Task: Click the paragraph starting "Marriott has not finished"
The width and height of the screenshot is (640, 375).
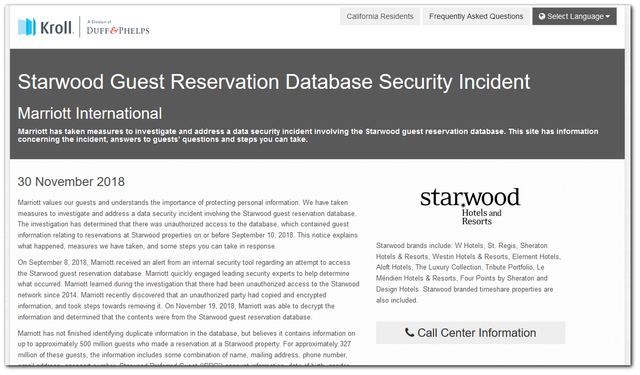Action: pos(186,349)
